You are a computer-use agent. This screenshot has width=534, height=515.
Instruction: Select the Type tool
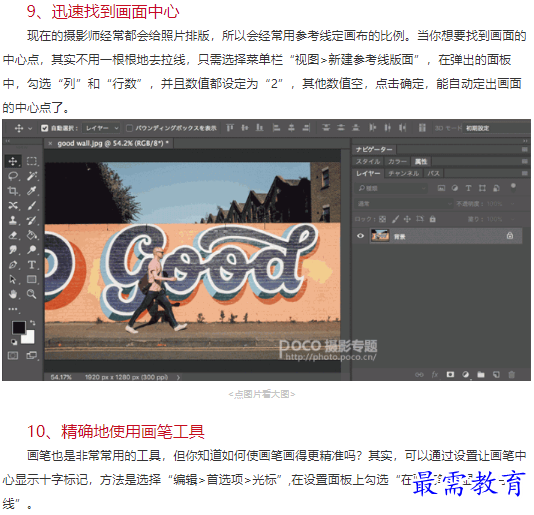pyautogui.click(x=32, y=265)
